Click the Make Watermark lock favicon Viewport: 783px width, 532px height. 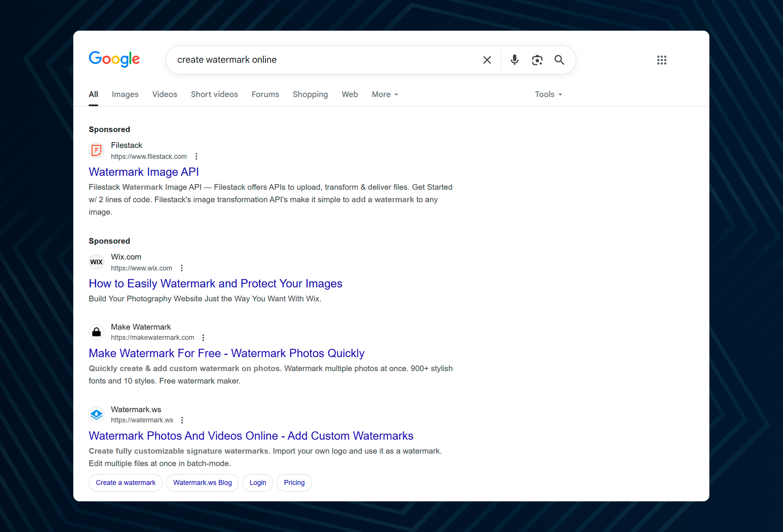[x=97, y=332]
